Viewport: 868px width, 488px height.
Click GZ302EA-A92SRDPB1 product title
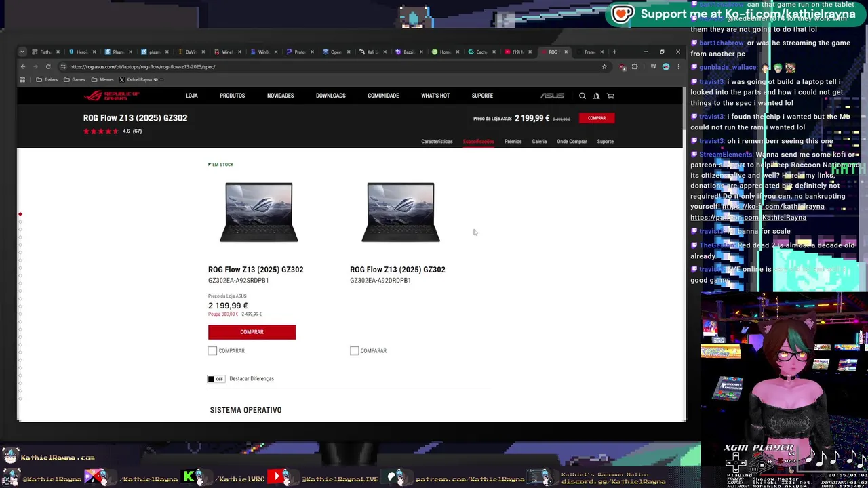256,270
